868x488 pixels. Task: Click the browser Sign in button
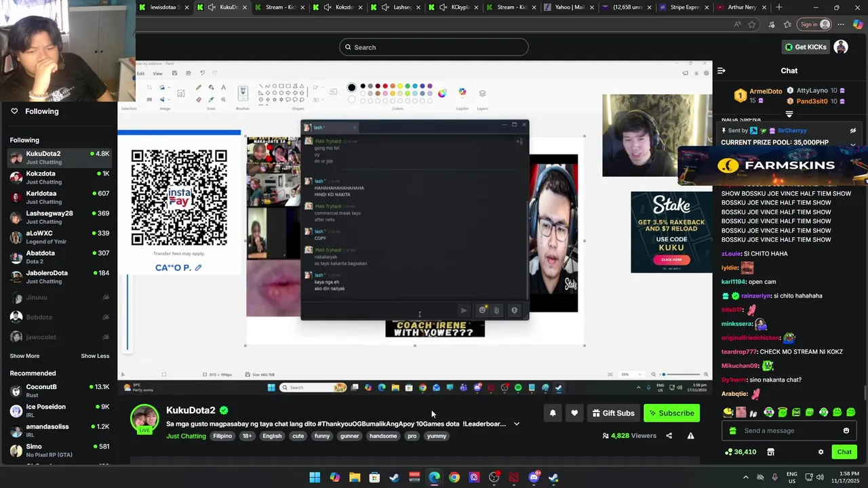pyautogui.click(x=814, y=24)
